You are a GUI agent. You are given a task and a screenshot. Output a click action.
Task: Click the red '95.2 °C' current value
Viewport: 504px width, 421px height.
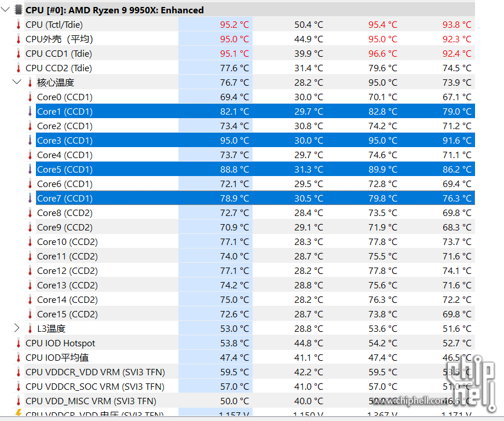tap(234, 25)
